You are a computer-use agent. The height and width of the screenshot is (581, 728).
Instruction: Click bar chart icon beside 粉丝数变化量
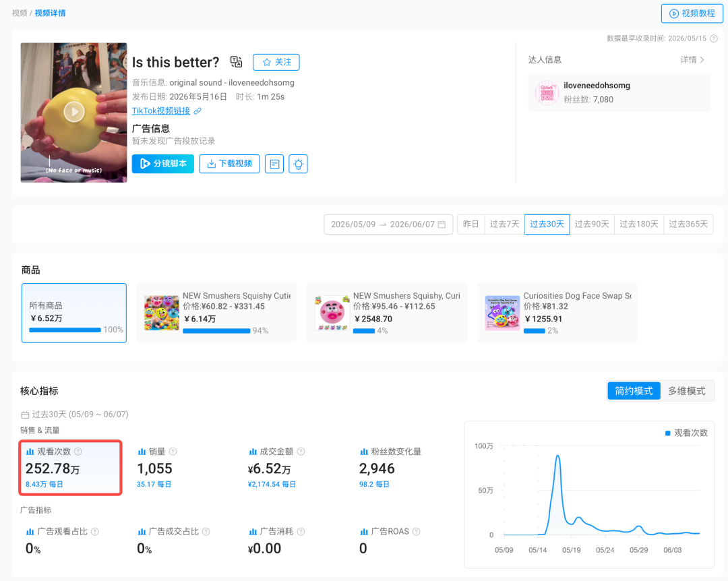[364, 452]
